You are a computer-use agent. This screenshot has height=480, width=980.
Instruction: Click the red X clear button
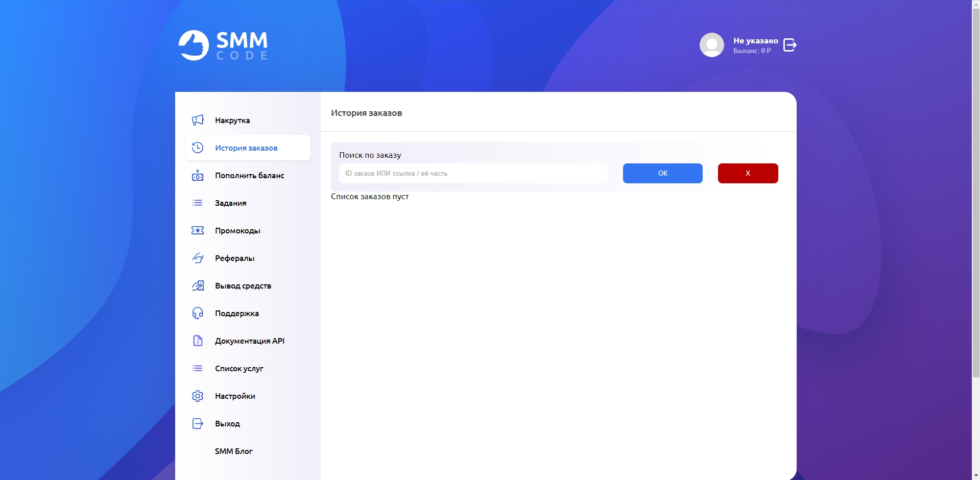(748, 173)
